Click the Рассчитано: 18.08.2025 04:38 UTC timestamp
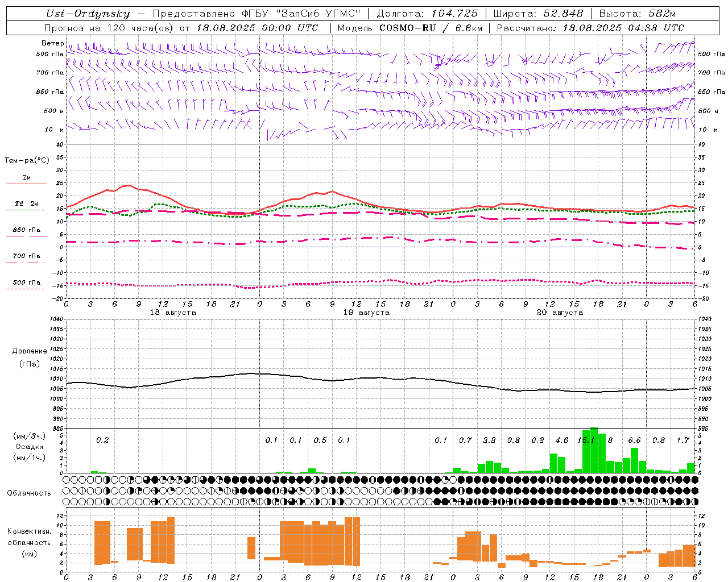The image size is (728, 582). click(590, 28)
